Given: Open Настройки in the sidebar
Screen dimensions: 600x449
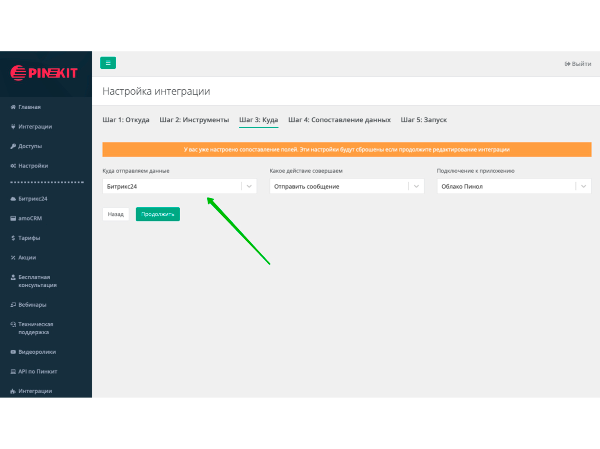Looking at the screenshot, I should point(32,166).
